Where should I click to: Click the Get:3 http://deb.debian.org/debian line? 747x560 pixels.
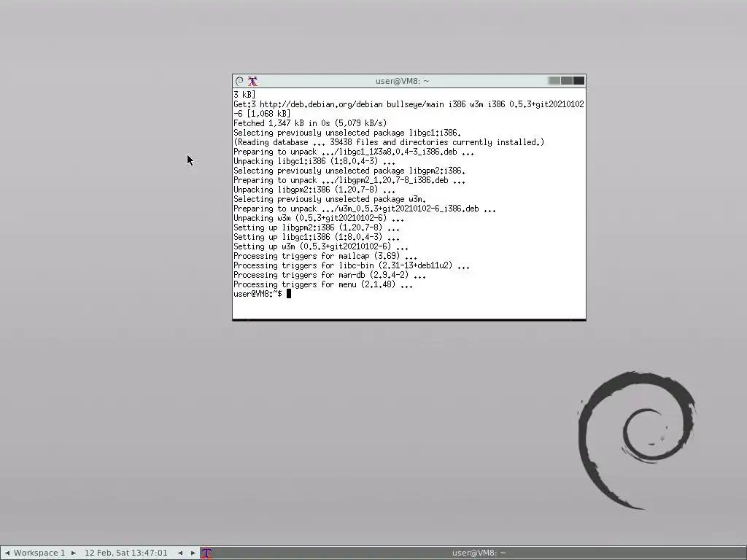point(409,104)
